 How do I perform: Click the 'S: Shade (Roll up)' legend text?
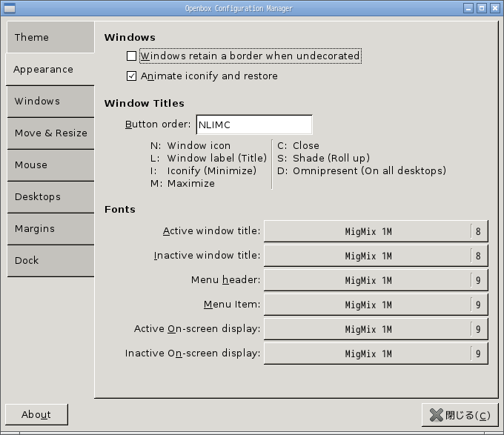point(323,158)
